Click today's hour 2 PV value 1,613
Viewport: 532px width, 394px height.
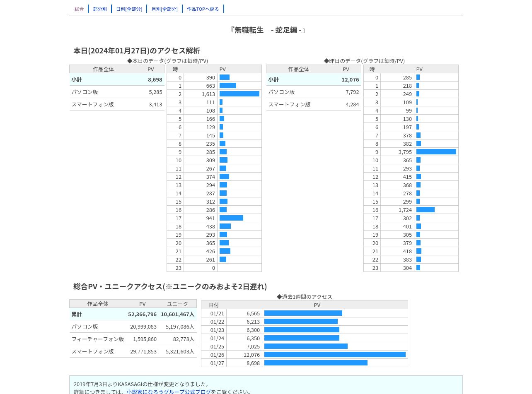(208, 94)
